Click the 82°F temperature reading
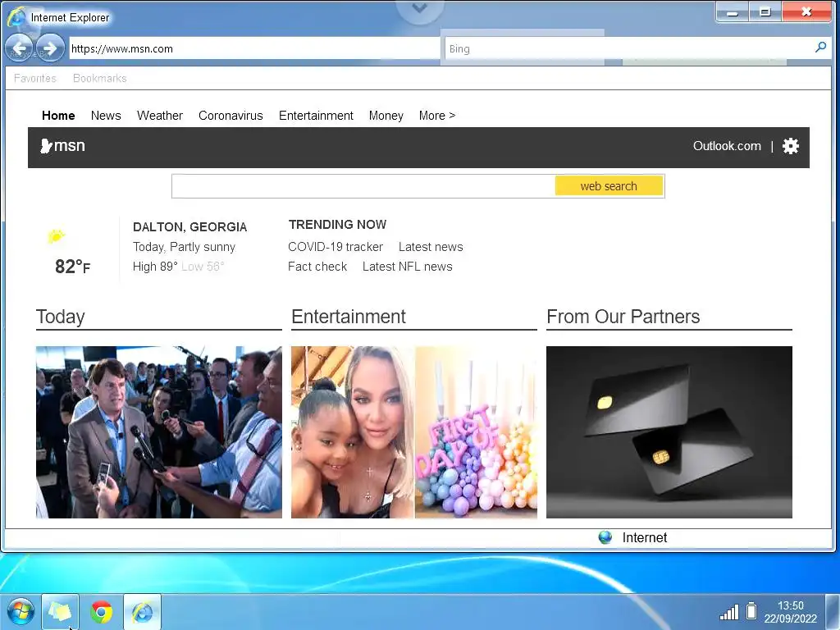This screenshot has width=840, height=630. (x=73, y=267)
